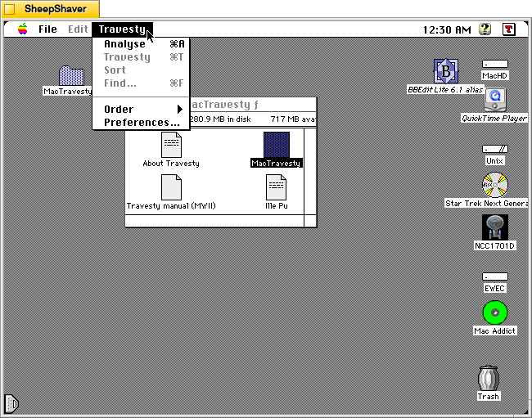The width and height of the screenshot is (532, 418).
Task: Select the EWEC disk icon
Action: (495, 276)
